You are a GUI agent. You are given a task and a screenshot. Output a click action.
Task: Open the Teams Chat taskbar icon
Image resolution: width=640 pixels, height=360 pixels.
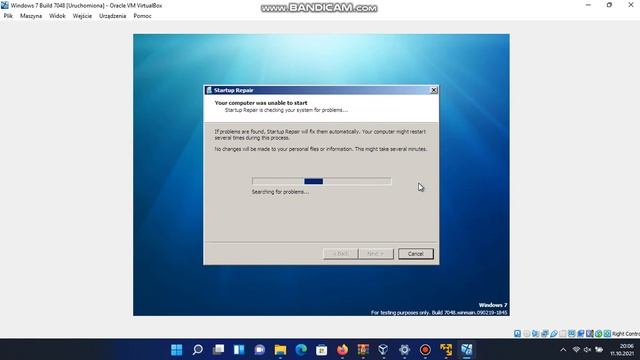[260, 350]
